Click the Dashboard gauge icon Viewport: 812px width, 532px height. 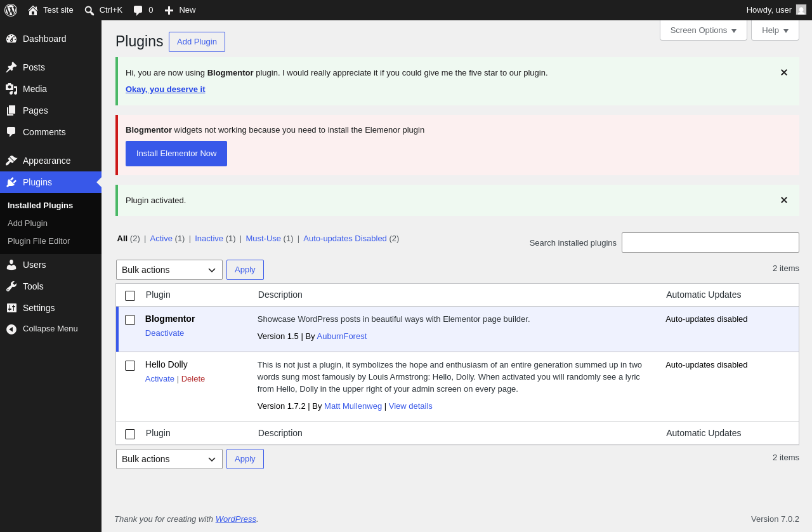coord(11,39)
